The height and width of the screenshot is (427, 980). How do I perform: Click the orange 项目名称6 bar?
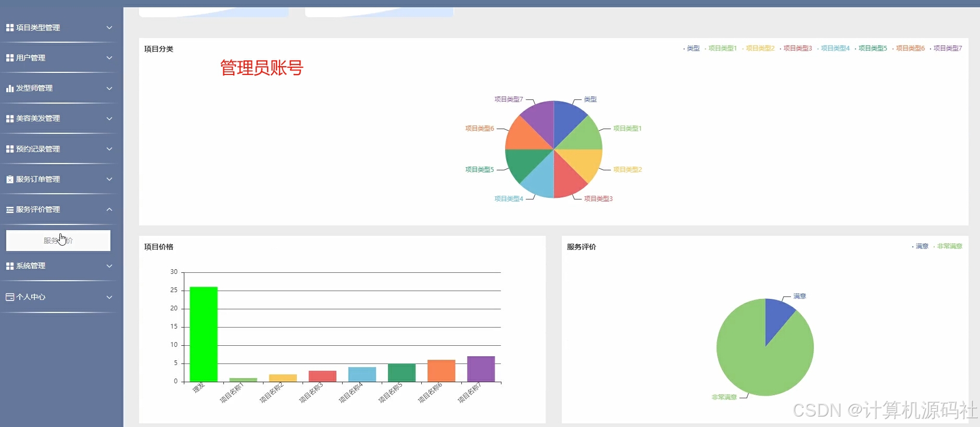tap(441, 371)
